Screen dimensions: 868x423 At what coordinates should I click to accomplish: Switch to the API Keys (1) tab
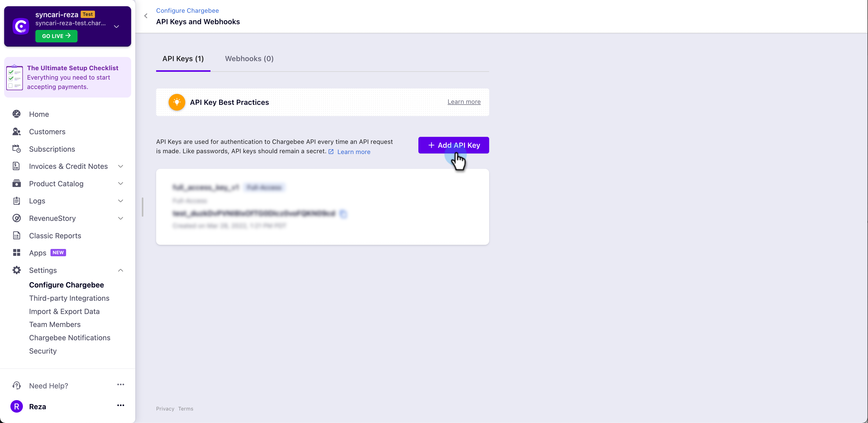(x=183, y=59)
